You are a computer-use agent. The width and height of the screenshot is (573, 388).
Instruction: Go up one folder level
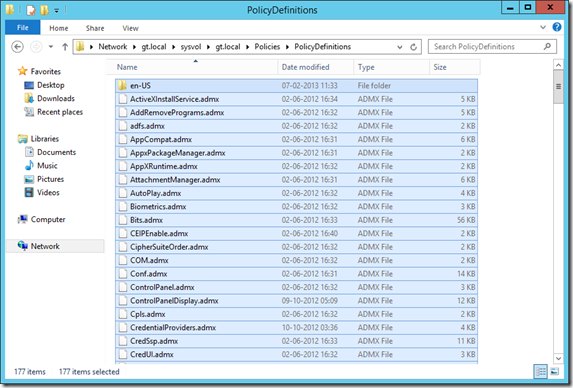(x=65, y=47)
